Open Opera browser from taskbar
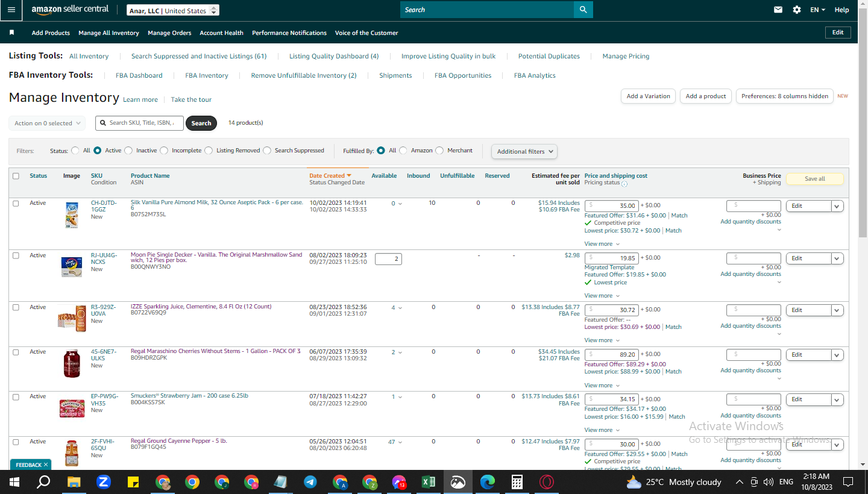Screen dimensions: 868x494 coord(547,482)
